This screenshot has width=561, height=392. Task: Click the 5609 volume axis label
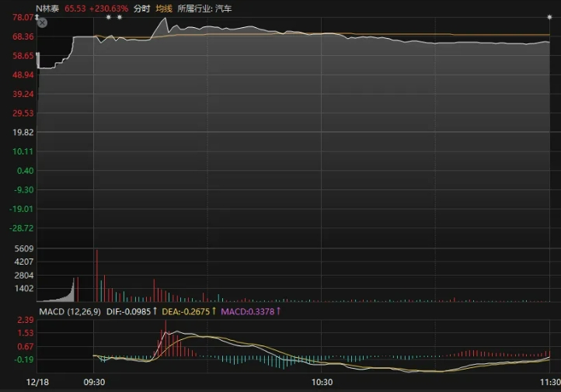click(x=24, y=248)
